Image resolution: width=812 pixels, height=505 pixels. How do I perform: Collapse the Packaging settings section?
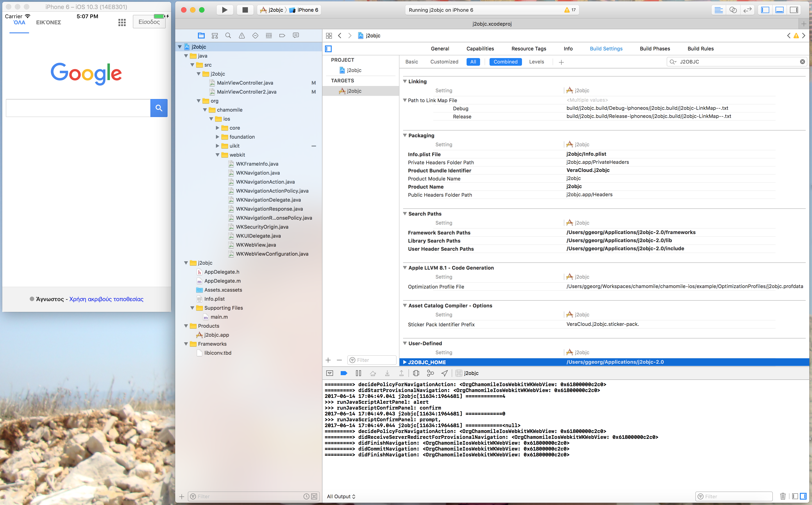pyautogui.click(x=405, y=135)
